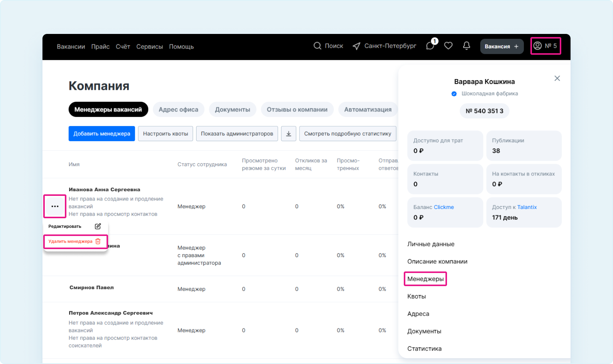The height and width of the screenshot is (364, 613).
Task: Open chat messages with notification badge
Action: [x=431, y=45]
